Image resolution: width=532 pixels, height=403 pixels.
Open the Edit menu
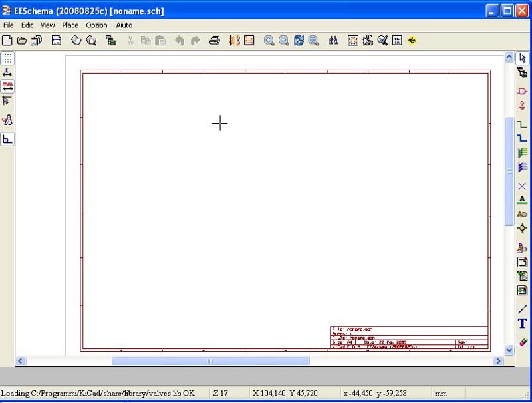27,25
